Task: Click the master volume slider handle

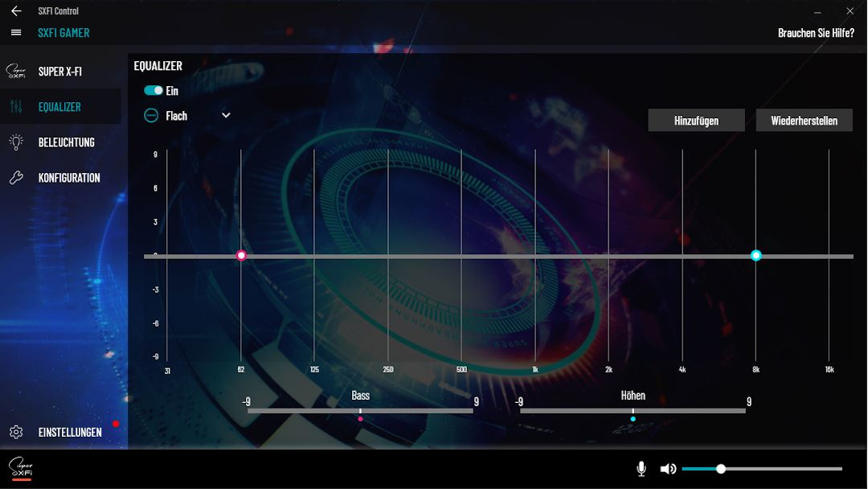Action: pyautogui.click(x=721, y=469)
